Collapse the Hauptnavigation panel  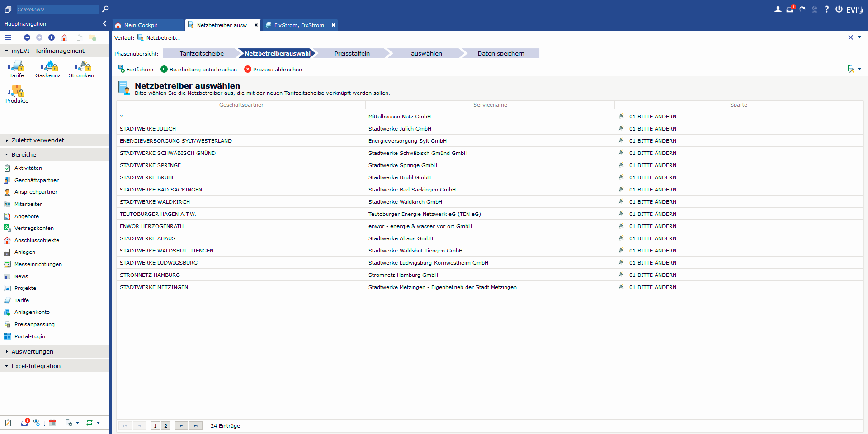point(104,24)
